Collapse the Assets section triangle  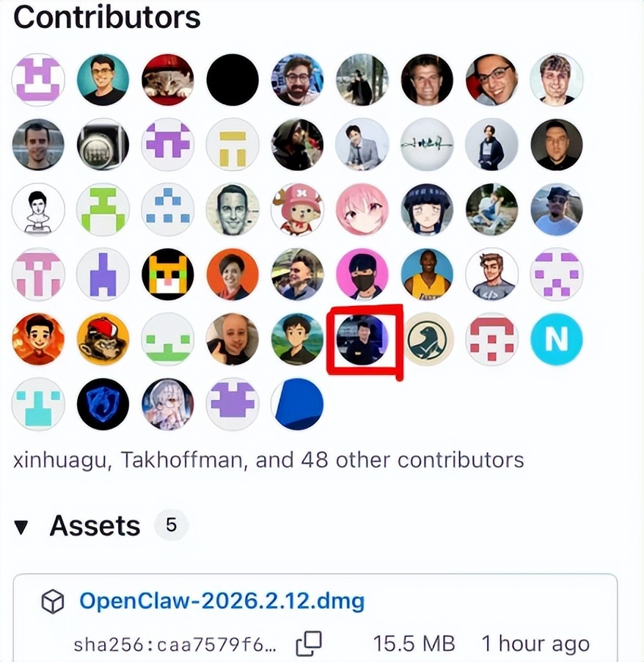[x=21, y=526]
